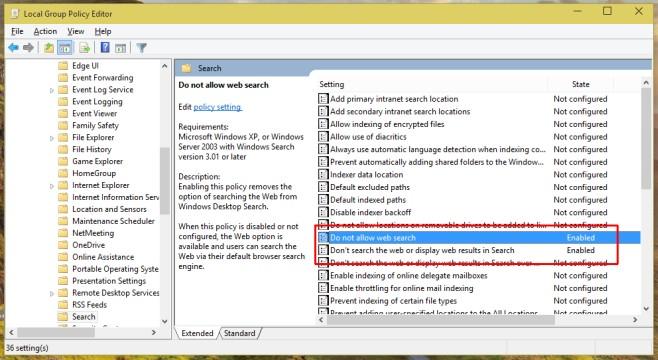Open the policy setting link

pyautogui.click(x=217, y=107)
